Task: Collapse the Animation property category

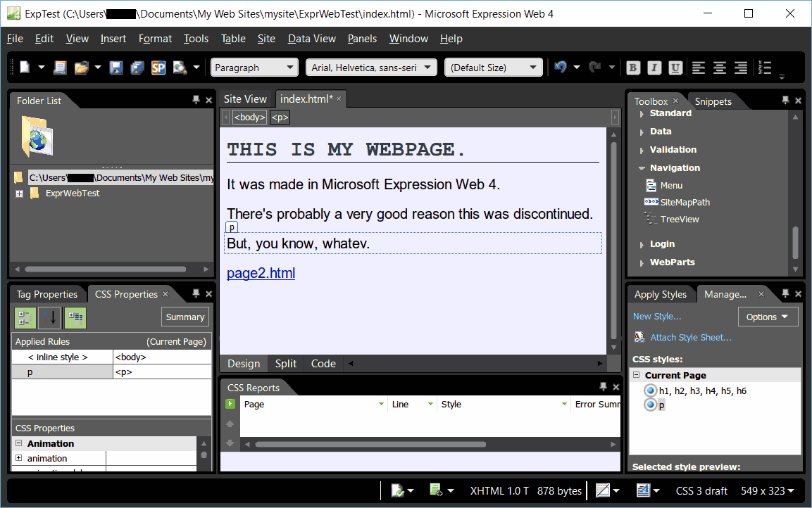Action: pyautogui.click(x=18, y=443)
